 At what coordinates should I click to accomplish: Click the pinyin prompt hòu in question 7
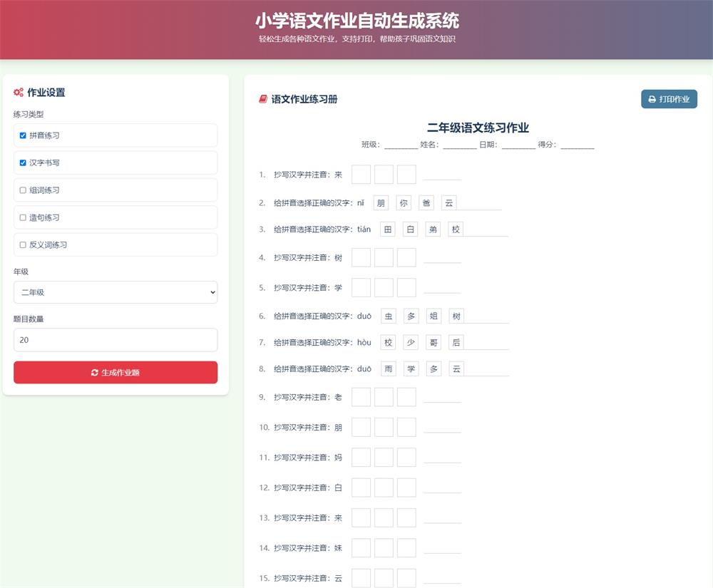[364, 342]
